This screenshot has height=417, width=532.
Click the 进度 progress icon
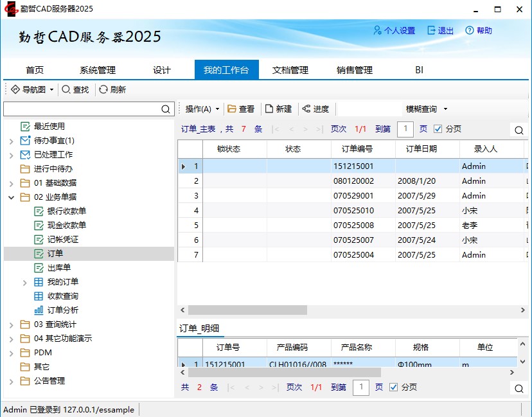306,109
